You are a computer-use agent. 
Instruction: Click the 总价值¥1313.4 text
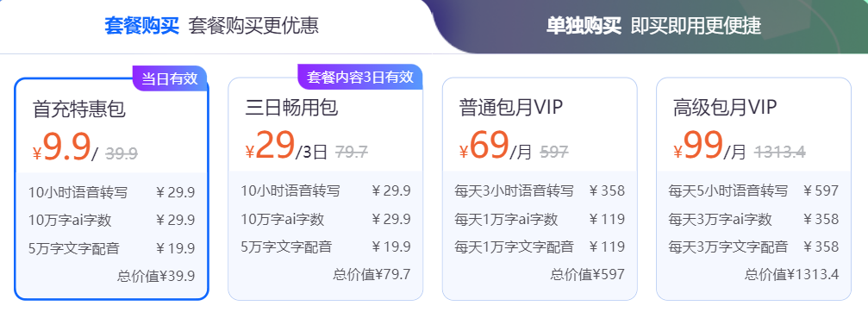(791, 274)
